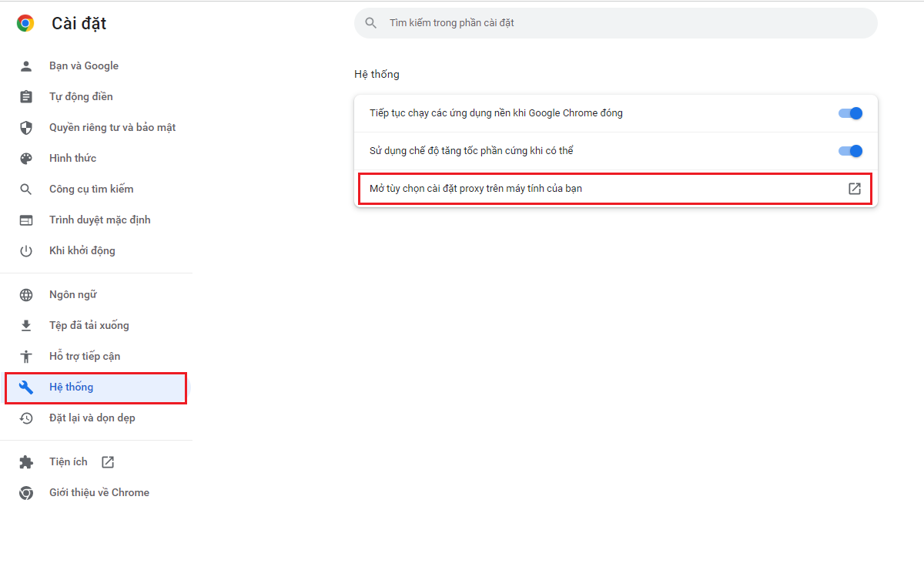Go to Trình duyệt mặc định settings
Viewport: 924px width, 577px height.
[x=99, y=220]
